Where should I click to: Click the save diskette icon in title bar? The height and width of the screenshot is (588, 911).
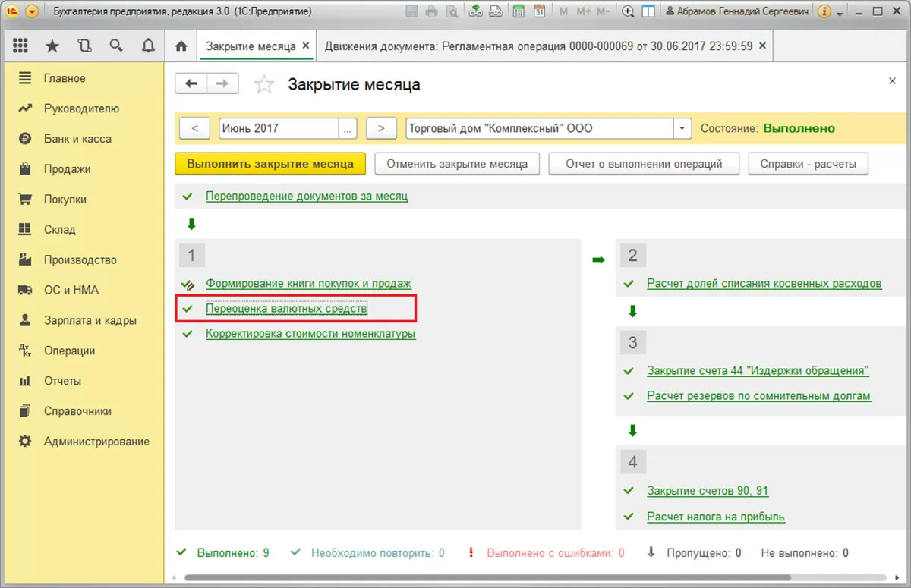click(411, 12)
